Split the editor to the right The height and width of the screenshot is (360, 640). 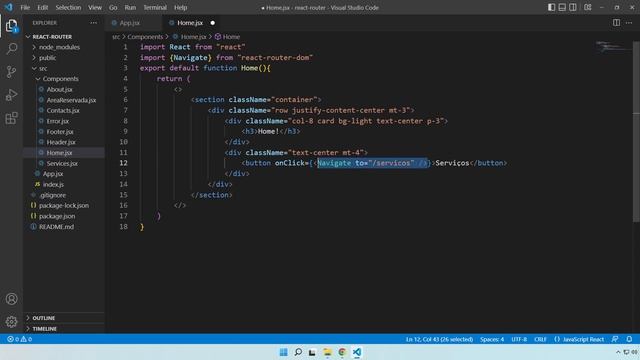(x=616, y=23)
